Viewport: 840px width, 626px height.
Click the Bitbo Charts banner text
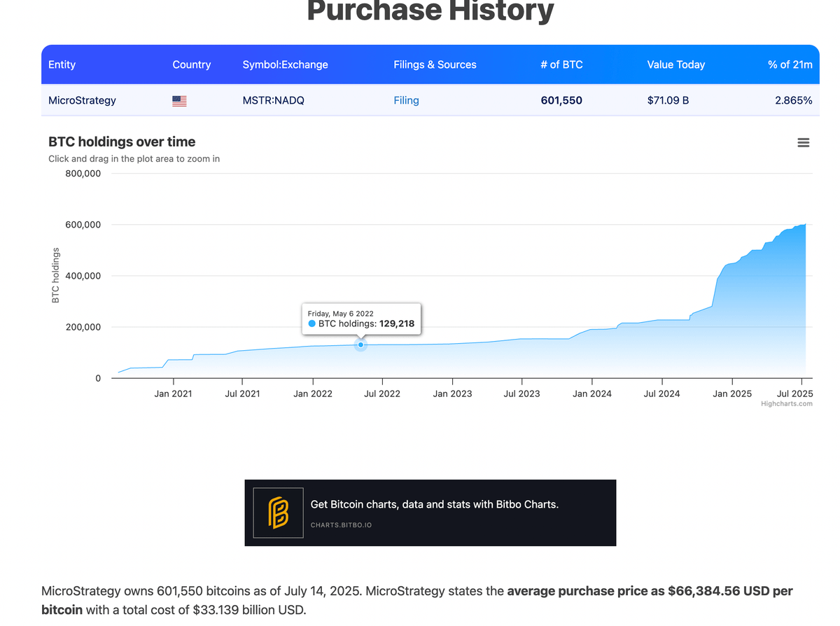pos(434,504)
